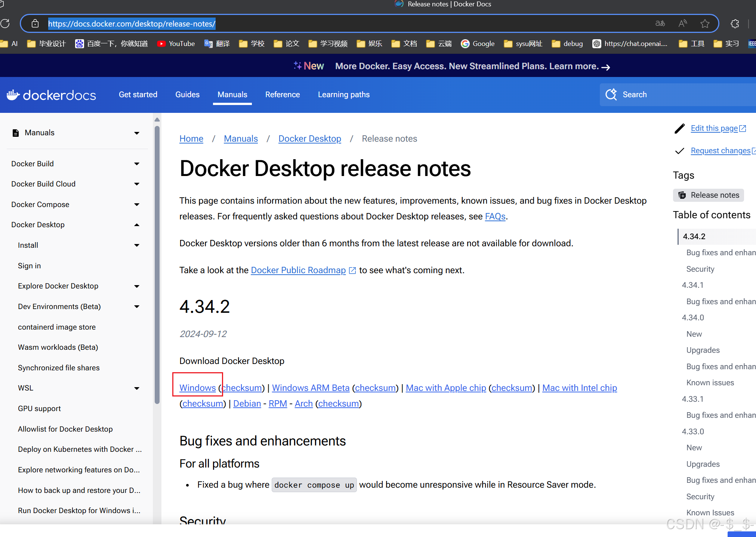Screen dimensions: 756x537
Task: Click the Arch download link
Action: click(x=304, y=404)
